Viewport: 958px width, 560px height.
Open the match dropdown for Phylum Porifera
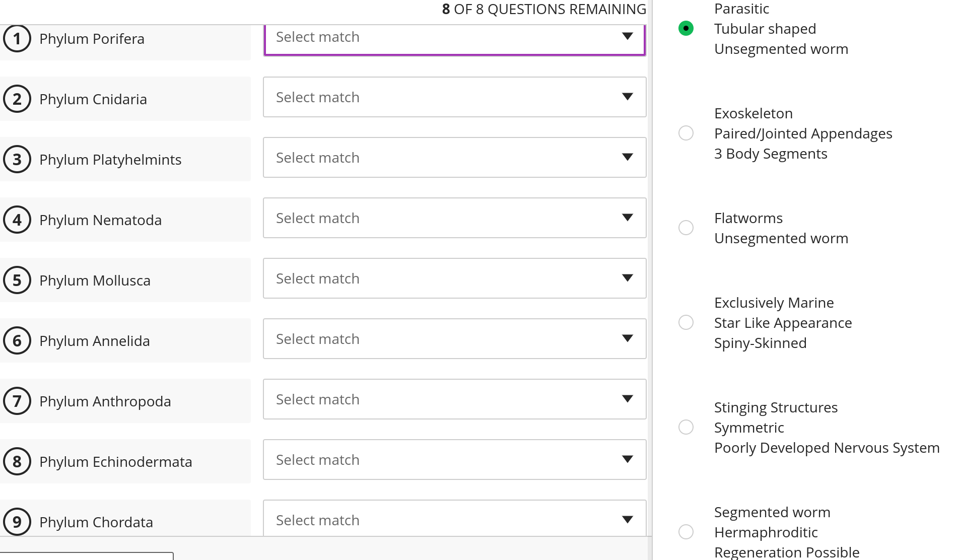454,37
